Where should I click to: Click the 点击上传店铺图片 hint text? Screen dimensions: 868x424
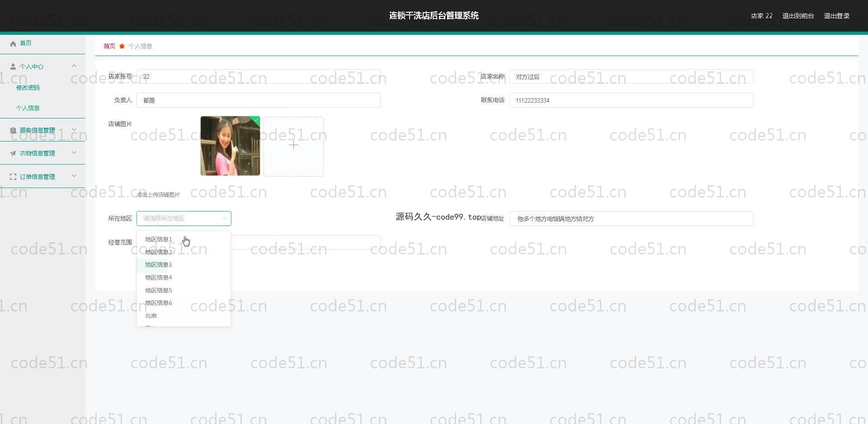pos(158,195)
